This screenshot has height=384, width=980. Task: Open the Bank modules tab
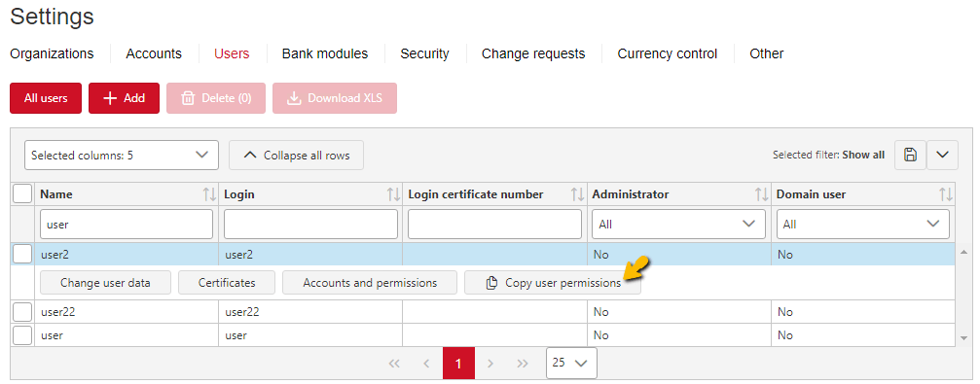tap(325, 53)
